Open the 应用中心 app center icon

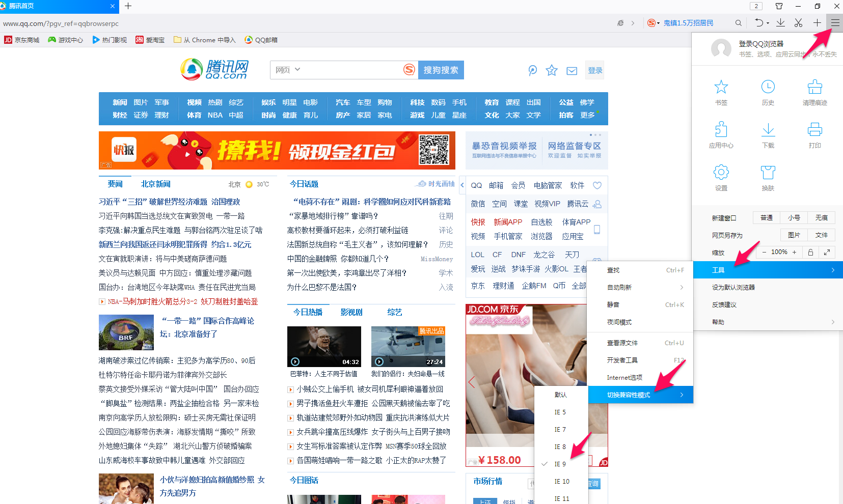coord(721,130)
